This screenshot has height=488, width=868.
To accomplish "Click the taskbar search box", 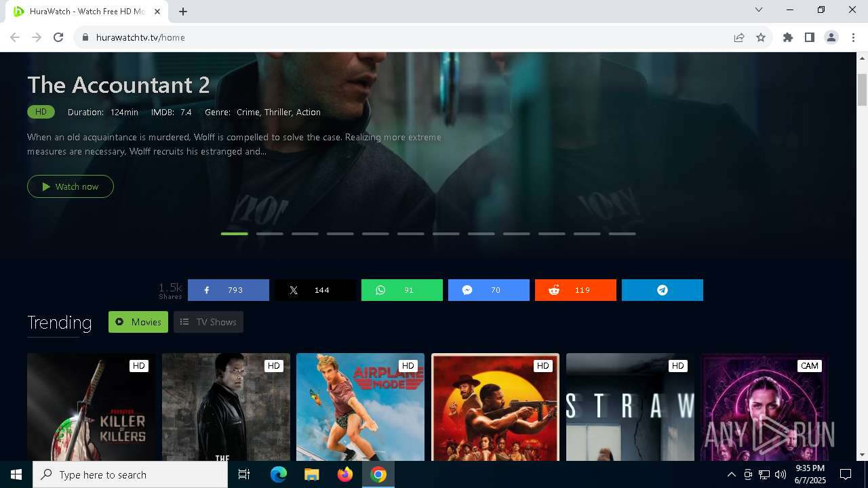I will (130, 474).
